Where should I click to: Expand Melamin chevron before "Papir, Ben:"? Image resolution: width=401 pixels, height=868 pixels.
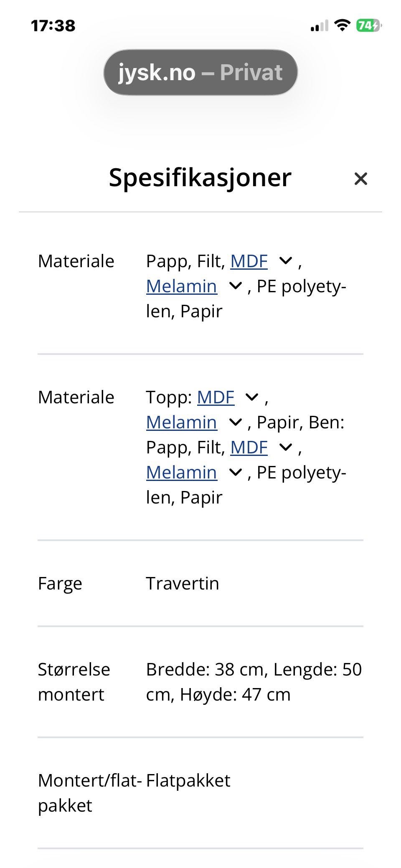236,423
